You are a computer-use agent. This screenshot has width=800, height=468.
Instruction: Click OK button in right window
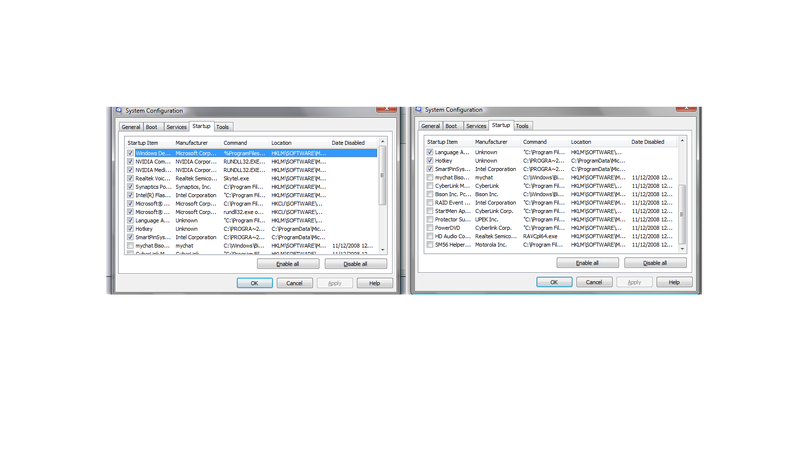[554, 282]
